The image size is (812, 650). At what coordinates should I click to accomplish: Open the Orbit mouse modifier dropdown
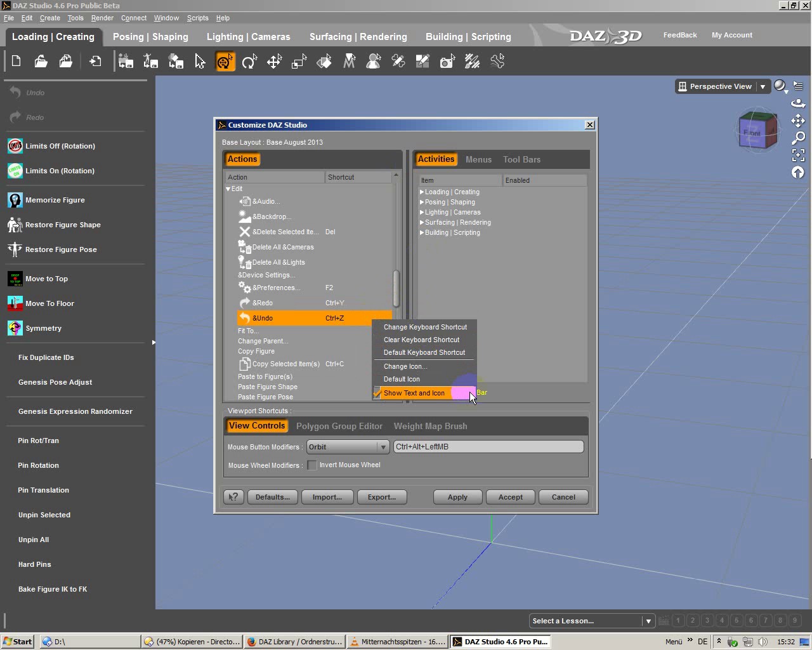[348, 447]
